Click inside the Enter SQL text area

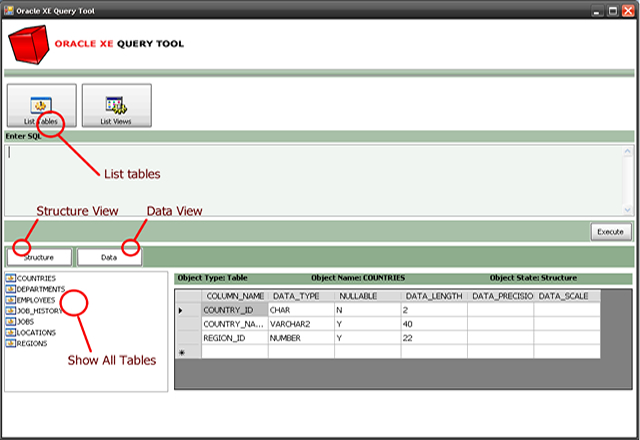click(x=313, y=180)
